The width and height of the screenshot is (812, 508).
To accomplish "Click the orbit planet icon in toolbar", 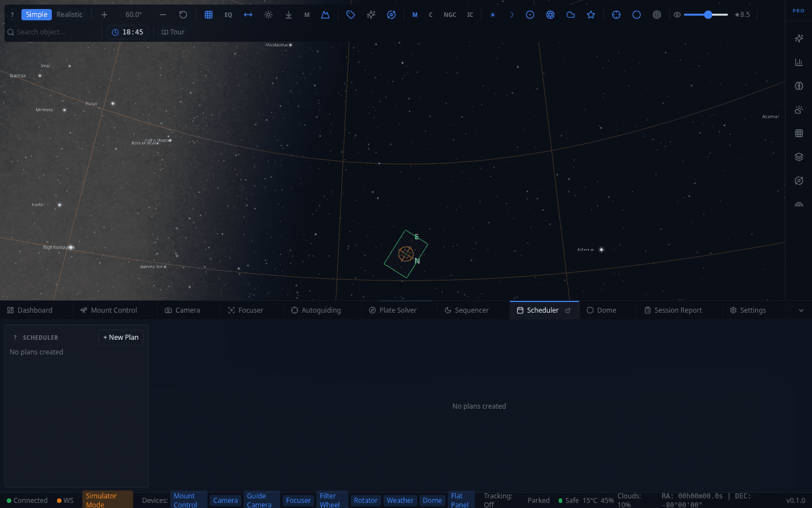I will point(391,15).
